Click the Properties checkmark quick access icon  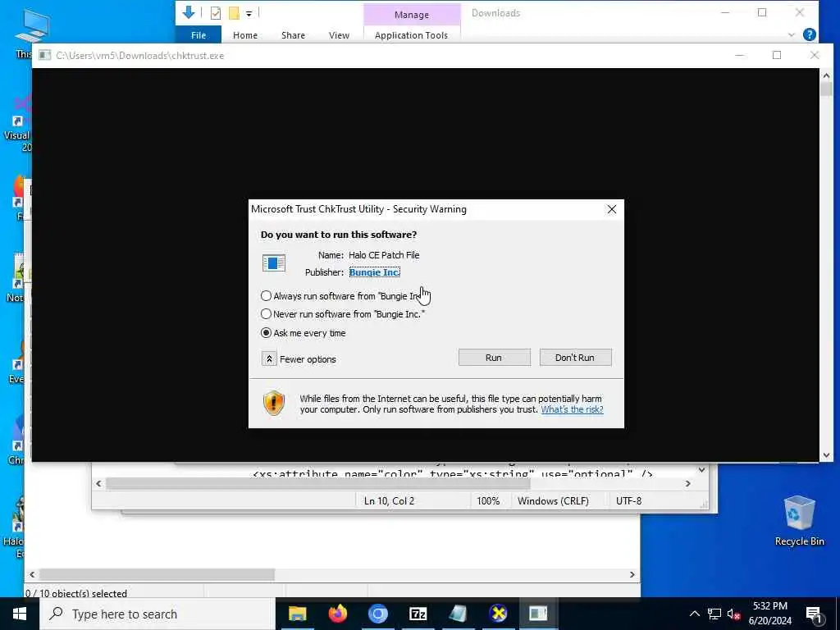click(x=216, y=13)
